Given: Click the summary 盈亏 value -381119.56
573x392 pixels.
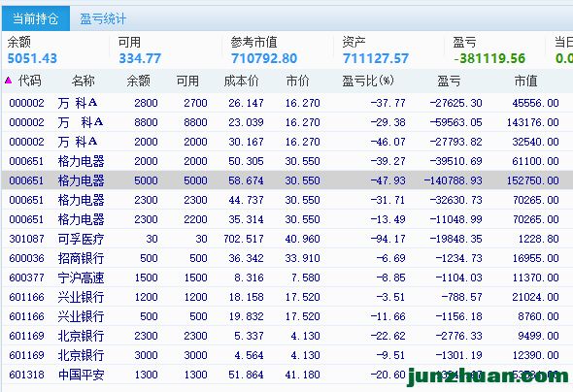Looking at the screenshot, I should pyautogui.click(x=489, y=58).
